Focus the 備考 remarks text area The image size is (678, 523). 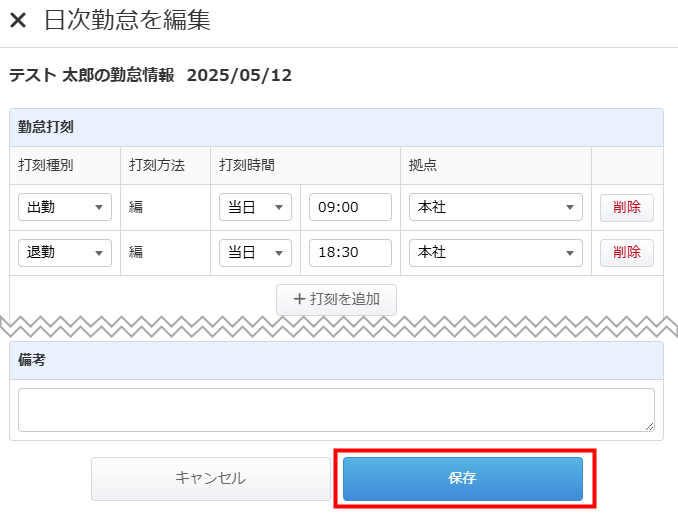point(336,410)
